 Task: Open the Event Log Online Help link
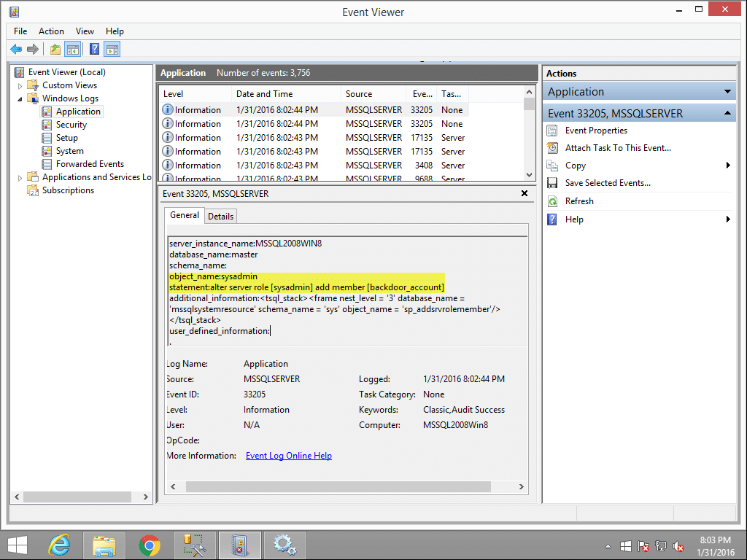coord(289,456)
